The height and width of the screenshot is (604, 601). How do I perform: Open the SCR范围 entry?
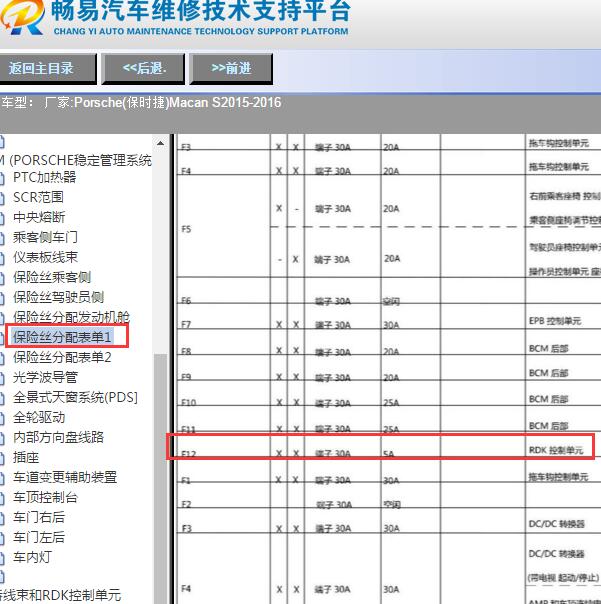coord(38,197)
